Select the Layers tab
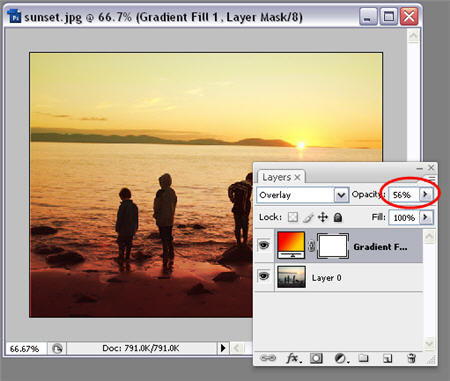The width and height of the screenshot is (450, 381). tap(276, 177)
